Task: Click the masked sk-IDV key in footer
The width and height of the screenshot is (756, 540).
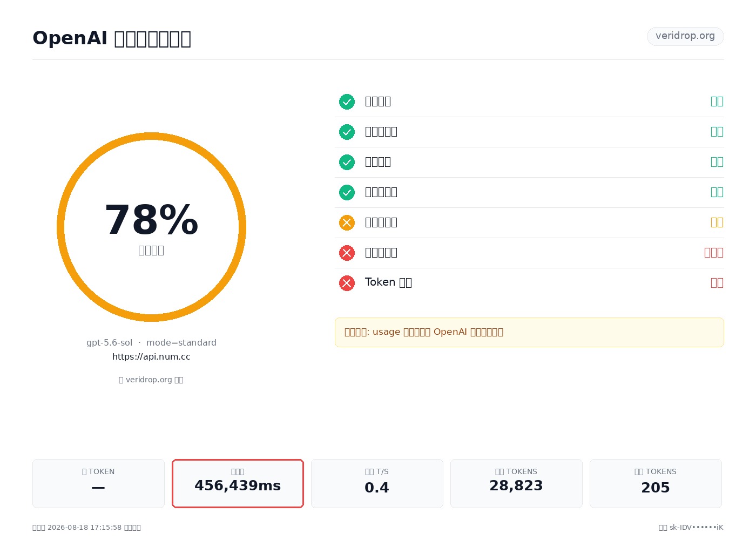Action: pos(696,528)
